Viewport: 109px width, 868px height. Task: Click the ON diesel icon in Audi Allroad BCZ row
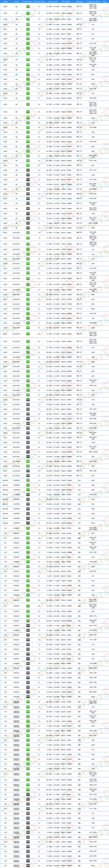point(28,475)
